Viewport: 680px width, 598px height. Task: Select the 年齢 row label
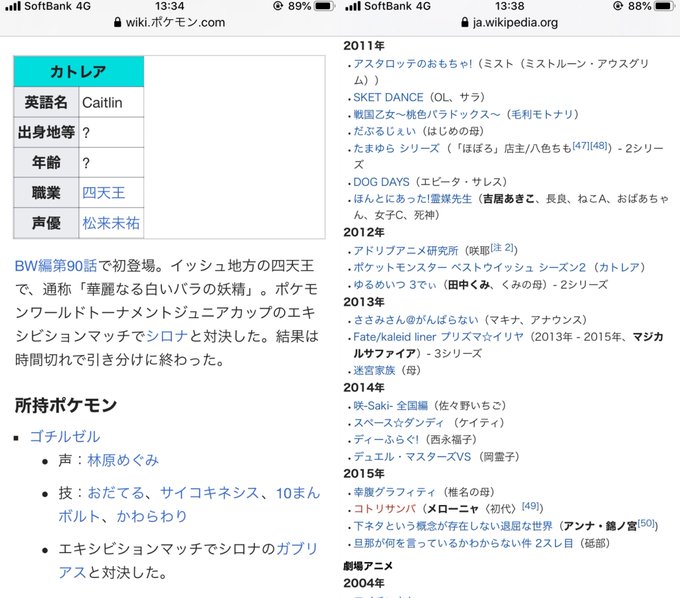click(x=46, y=163)
